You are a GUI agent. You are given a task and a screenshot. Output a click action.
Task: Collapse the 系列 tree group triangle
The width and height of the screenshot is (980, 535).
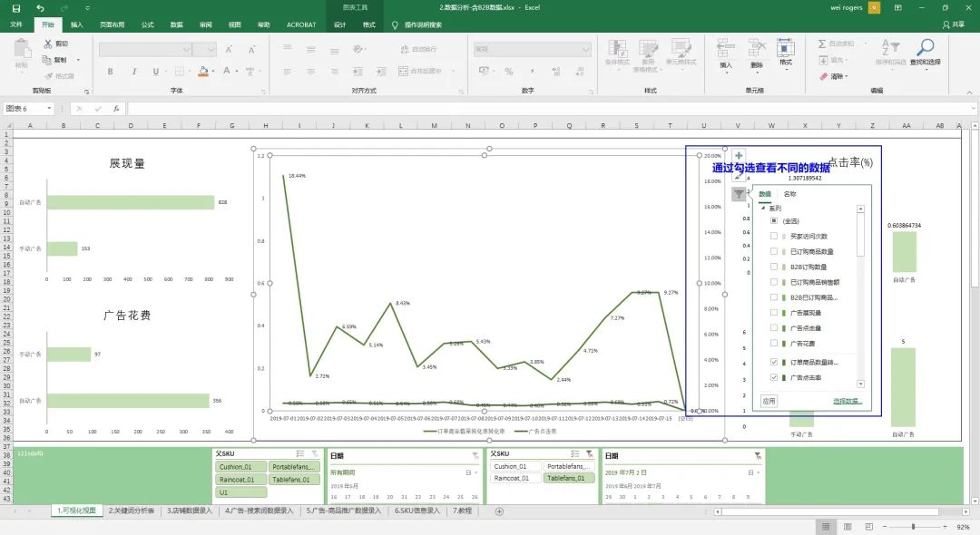(x=763, y=208)
